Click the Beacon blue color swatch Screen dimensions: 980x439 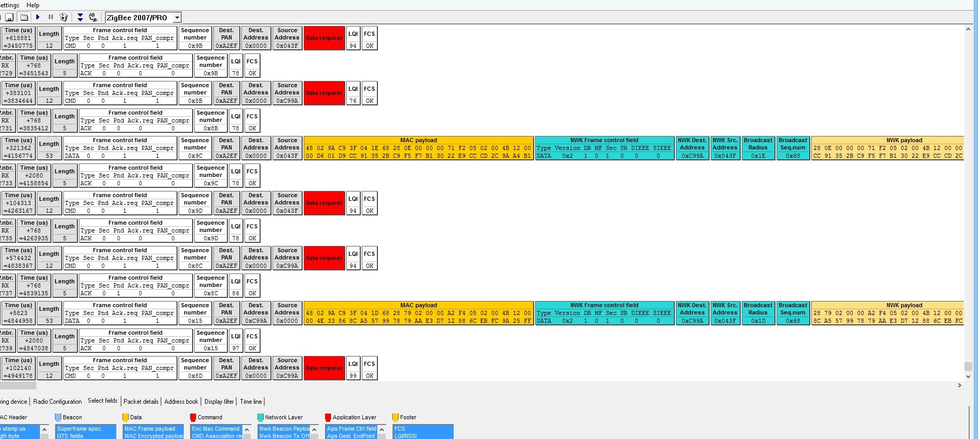click(58, 417)
